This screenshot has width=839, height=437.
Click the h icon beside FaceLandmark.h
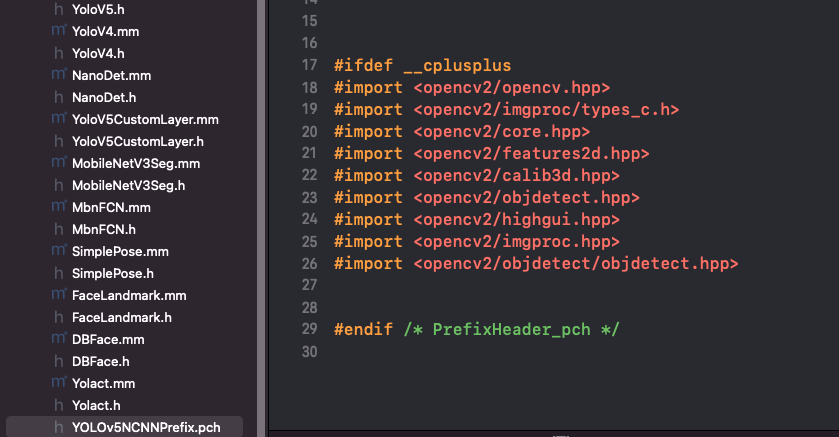click(59, 317)
